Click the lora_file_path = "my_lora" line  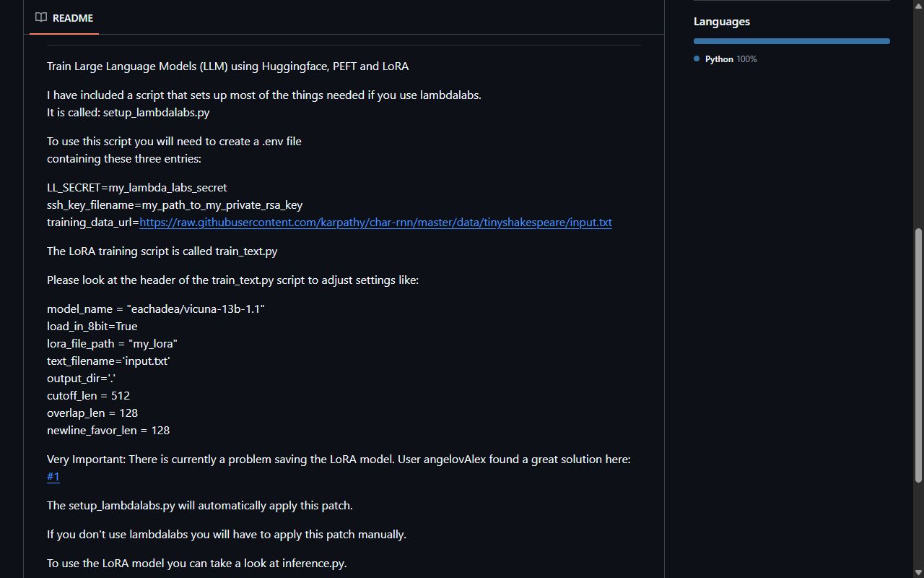pos(112,343)
